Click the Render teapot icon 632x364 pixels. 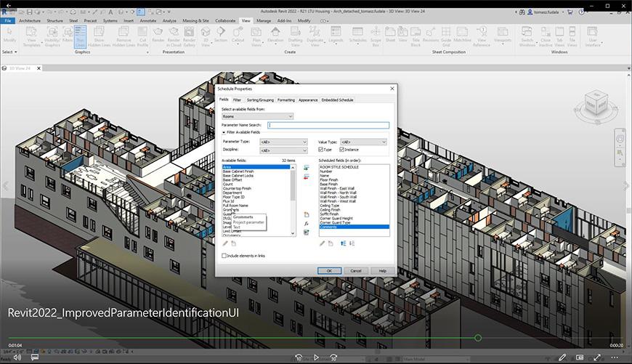(158, 34)
